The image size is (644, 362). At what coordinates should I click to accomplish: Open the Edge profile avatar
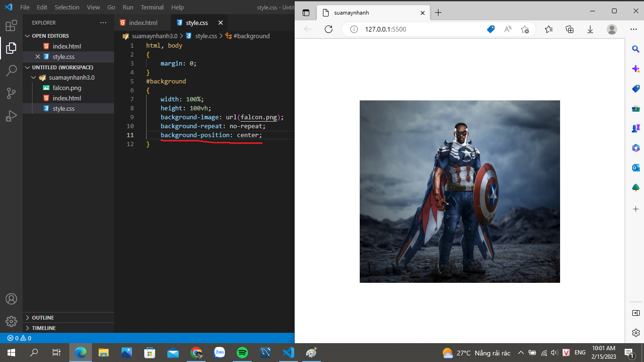tap(612, 29)
